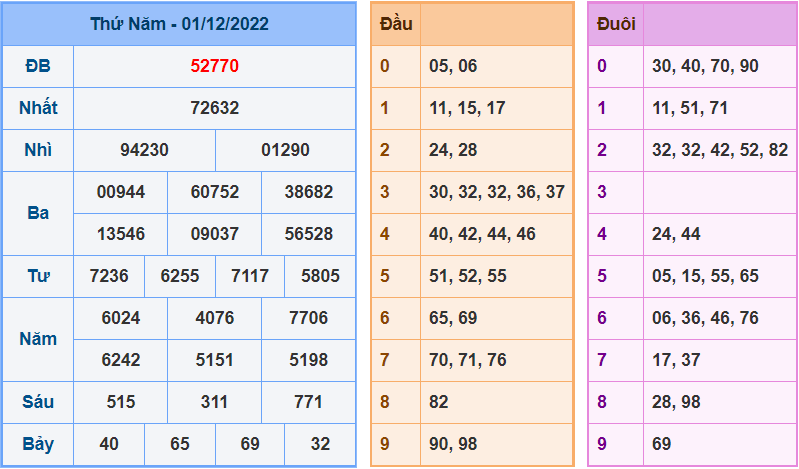This screenshot has height=469, width=799.
Task: Select first prize number 72632
Action: coord(215,108)
